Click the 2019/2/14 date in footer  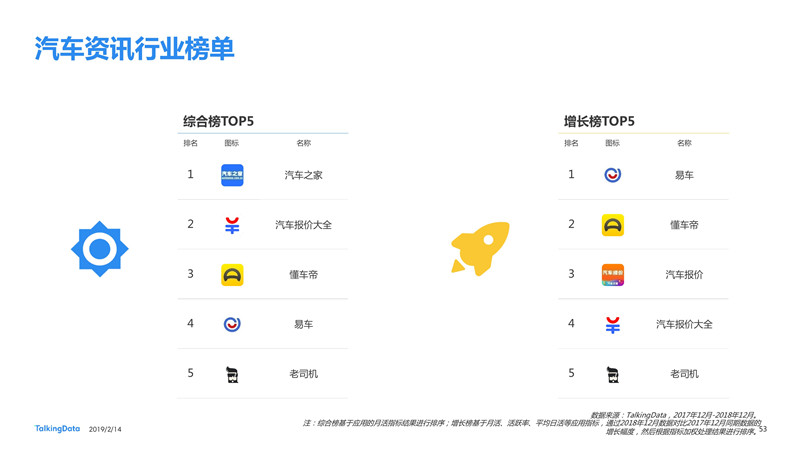tap(105, 430)
